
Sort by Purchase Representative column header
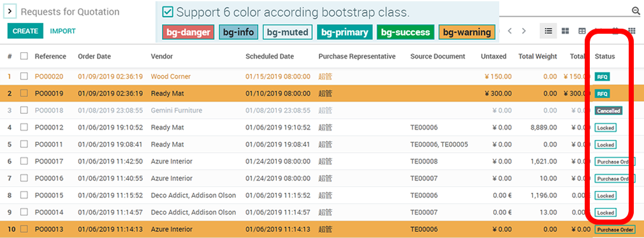tap(357, 57)
